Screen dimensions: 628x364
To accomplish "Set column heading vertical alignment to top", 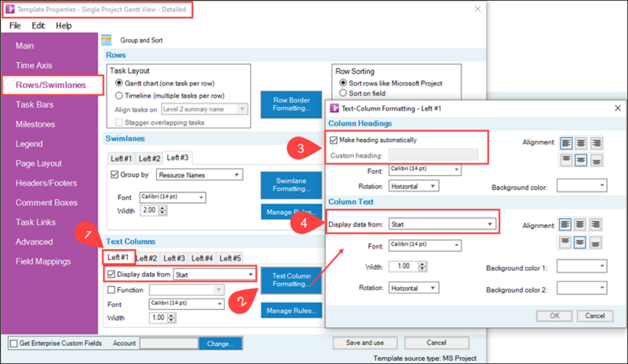I will click(566, 161).
